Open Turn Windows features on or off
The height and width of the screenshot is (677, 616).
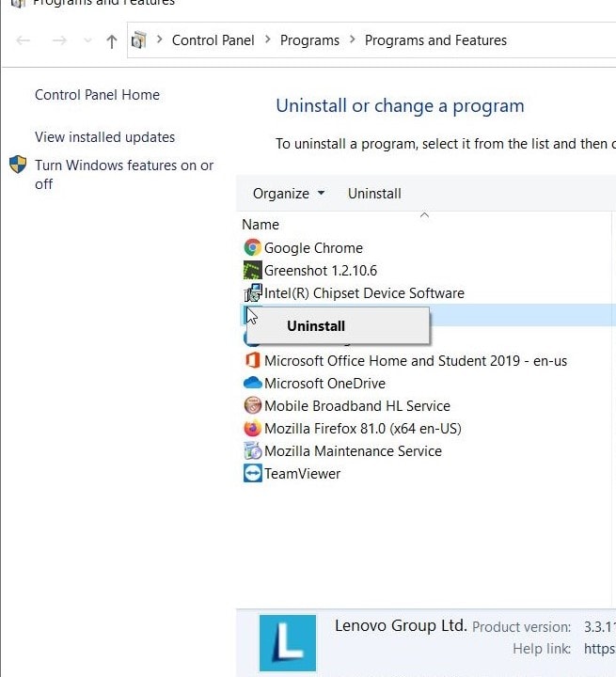click(124, 175)
